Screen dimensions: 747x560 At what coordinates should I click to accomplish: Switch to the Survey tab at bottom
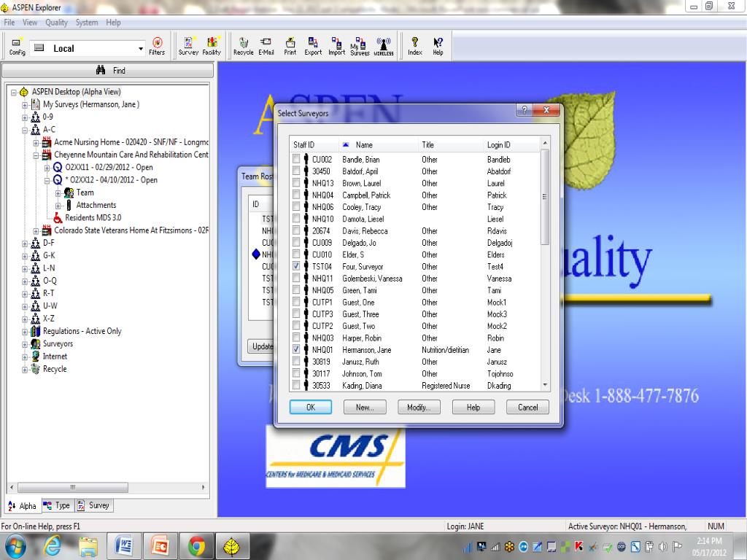click(x=94, y=505)
